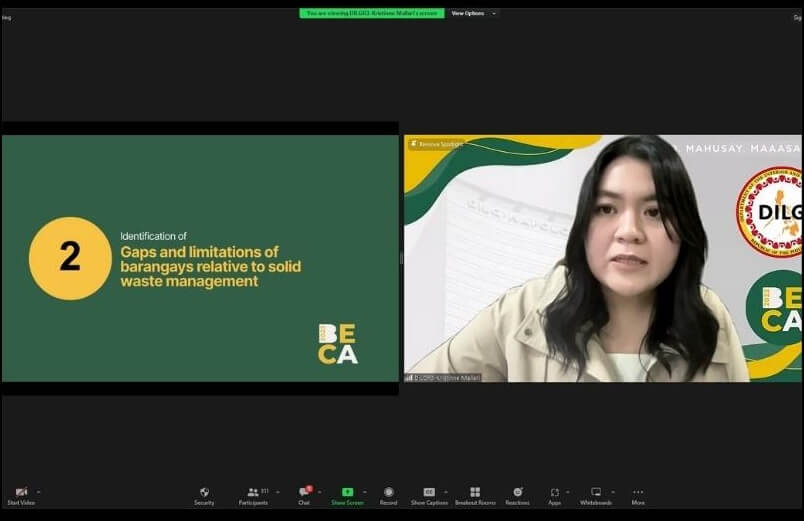Screen dimensions: 804x521
Task: Toggle Show Captions
Action: pyautogui.click(x=429, y=493)
